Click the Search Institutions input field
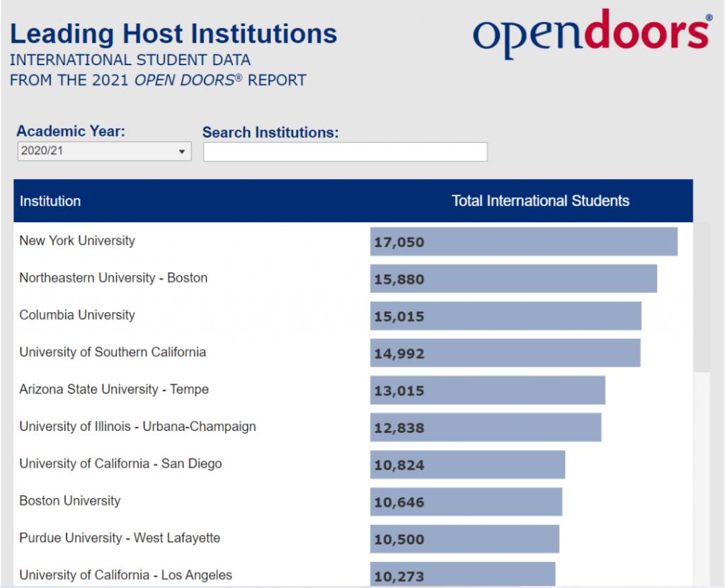This screenshot has width=725, height=588. [x=346, y=152]
